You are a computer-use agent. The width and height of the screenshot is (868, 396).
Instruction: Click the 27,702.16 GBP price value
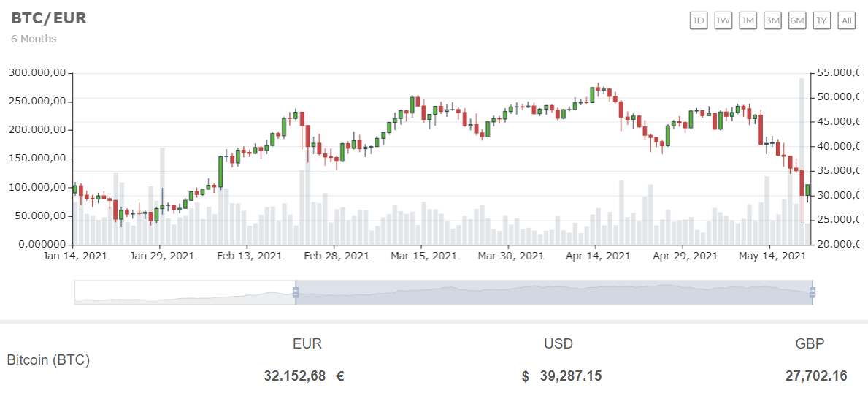pos(816,376)
